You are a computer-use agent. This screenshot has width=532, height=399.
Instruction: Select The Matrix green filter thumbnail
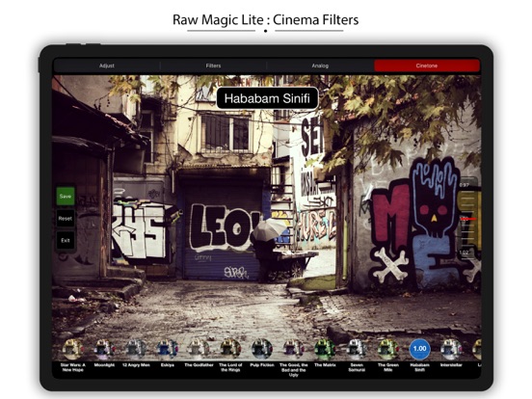pos(325,349)
